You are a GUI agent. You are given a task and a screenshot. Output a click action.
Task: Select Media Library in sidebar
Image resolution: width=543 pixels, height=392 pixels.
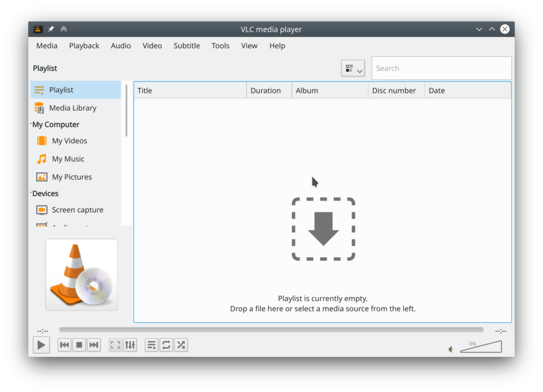coord(76,108)
